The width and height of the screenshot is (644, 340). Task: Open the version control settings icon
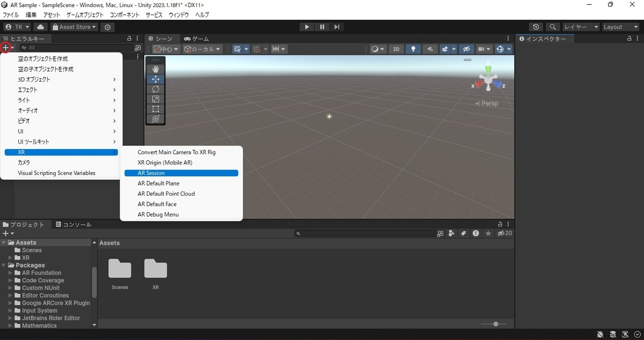pos(108,27)
